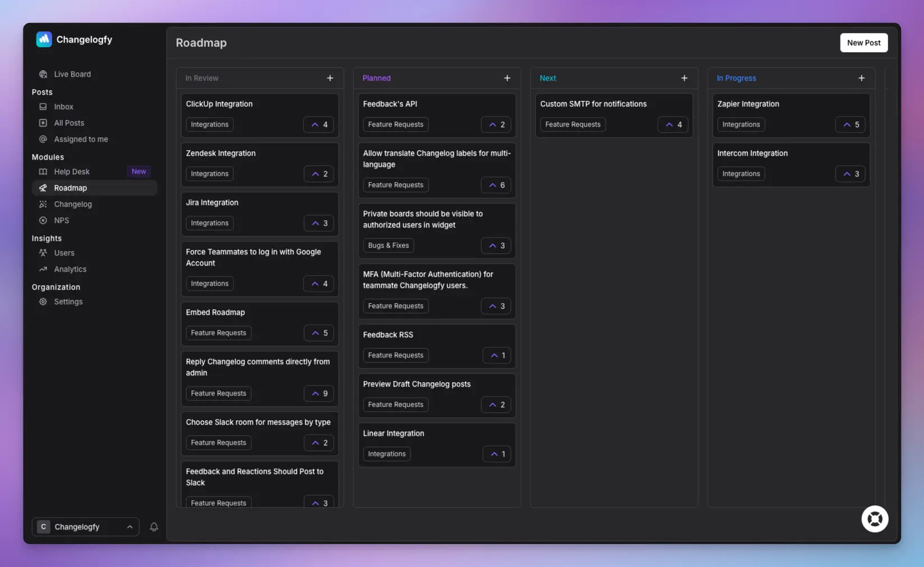Image resolution: width=924 pixels, height=567 pixels.
Task: Click Integrations tag on ClickUp Integration
Action: [x=210, y=124]
